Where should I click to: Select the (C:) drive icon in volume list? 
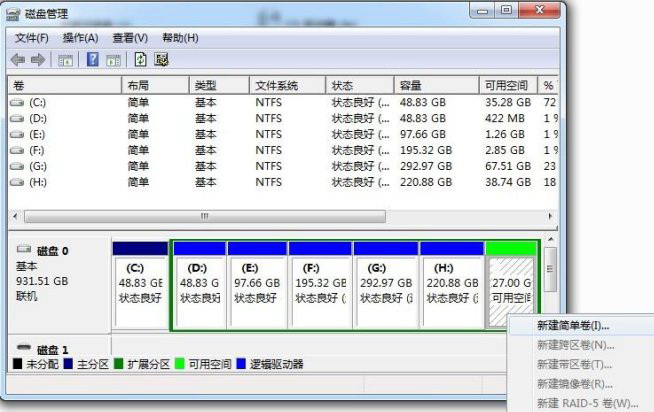17,102
